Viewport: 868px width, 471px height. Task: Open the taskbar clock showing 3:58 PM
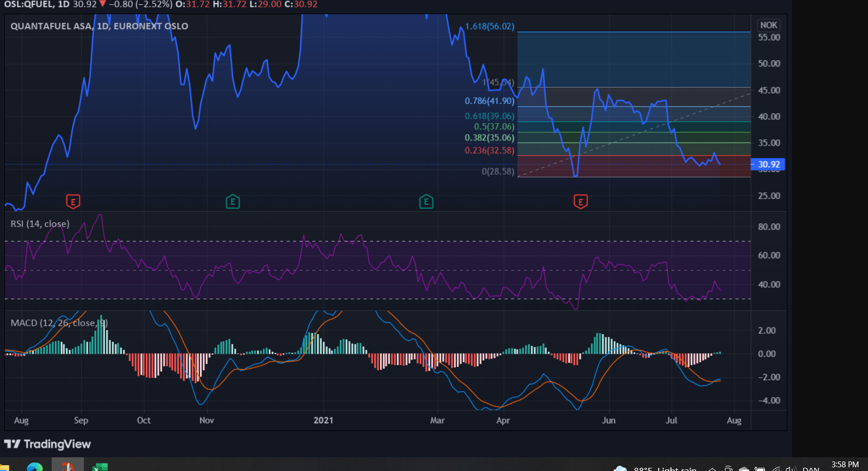pos(845,465)
